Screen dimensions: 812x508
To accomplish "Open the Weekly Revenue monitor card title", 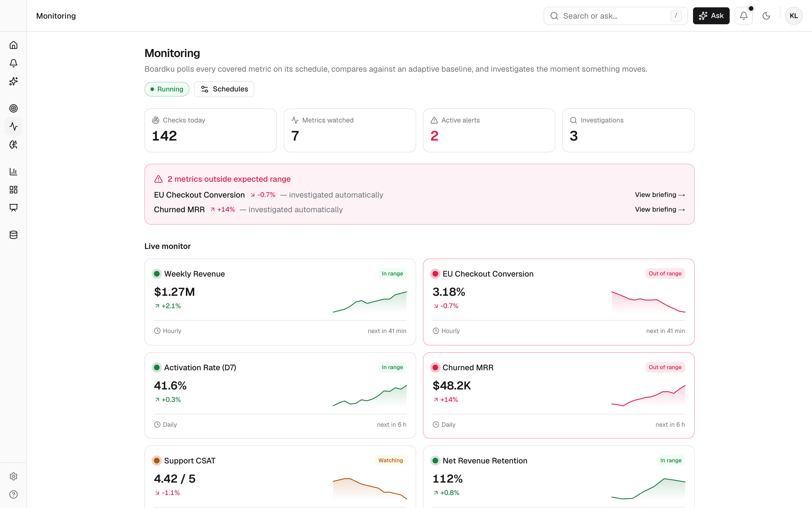I will click(194, 274).
